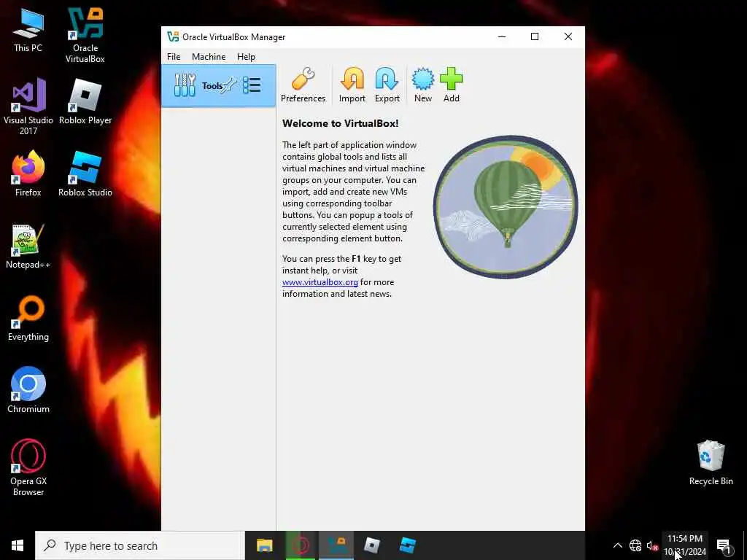Open Preferences in VirtualBox toolbar
This screenshot has height=560, width=747.
(x=303, y=85)
